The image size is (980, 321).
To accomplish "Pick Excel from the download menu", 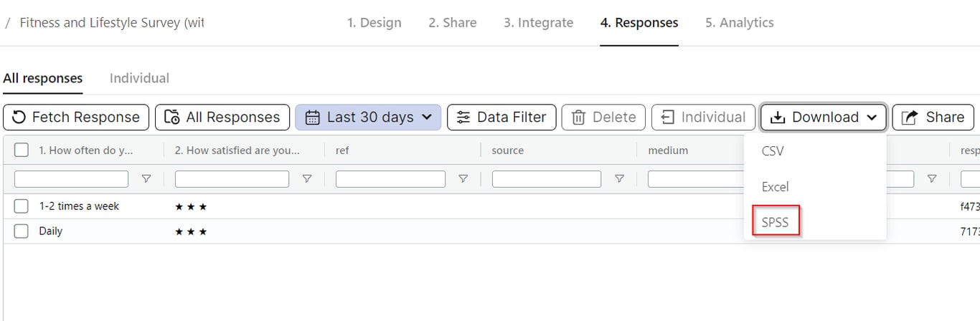I will point(775,187).
